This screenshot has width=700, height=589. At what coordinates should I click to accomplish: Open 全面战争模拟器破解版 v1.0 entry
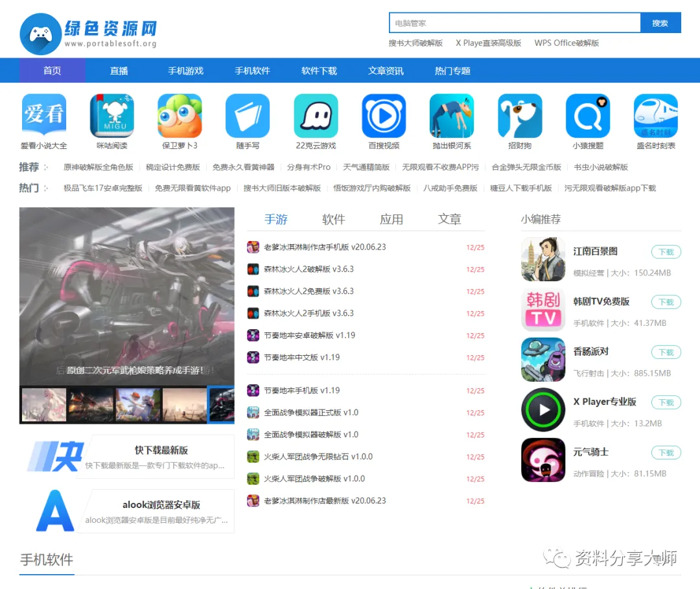point(311,435)
